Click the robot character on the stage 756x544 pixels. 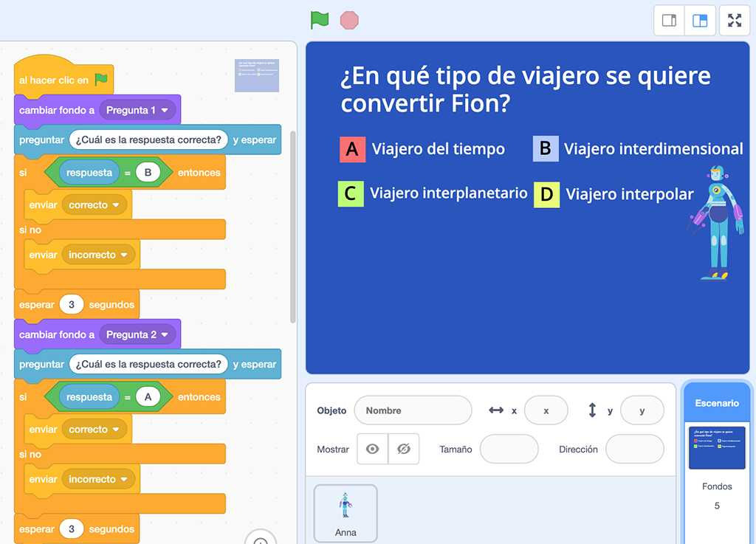[x=715, y=223]
